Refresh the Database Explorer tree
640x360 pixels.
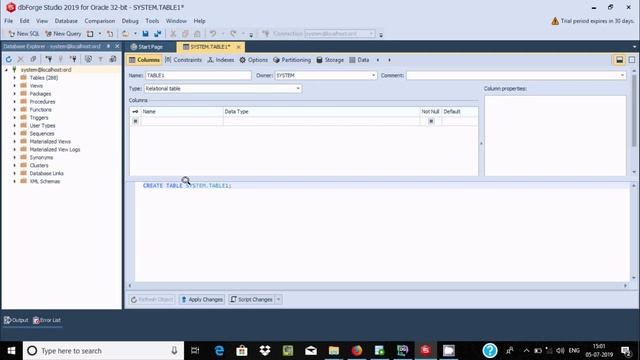pos(9,60)
